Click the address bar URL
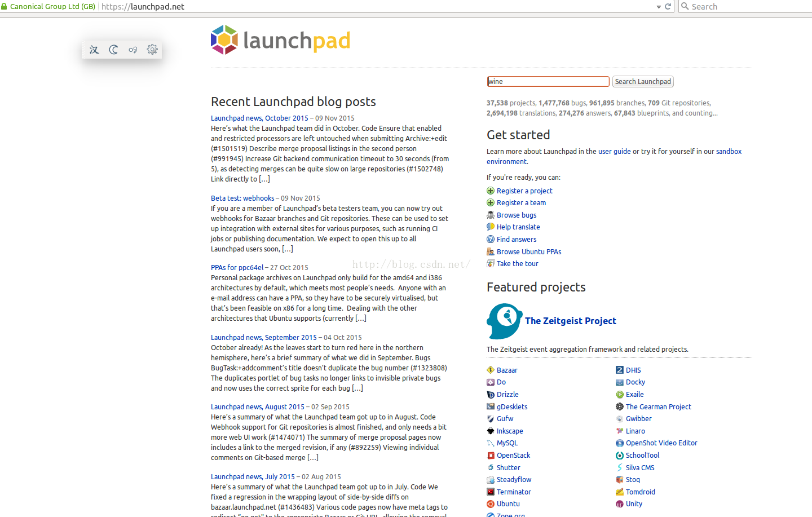Viewport: 812px width, 517px height. click(x=143, y=6)
